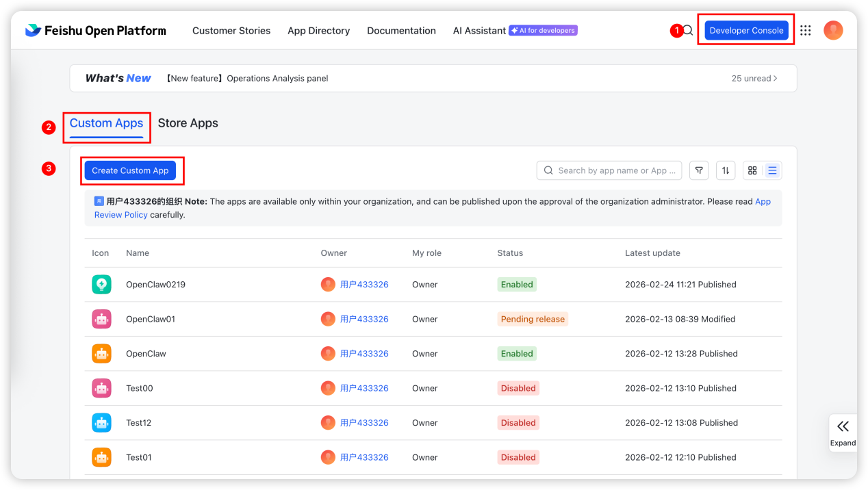Expand the 25 unread announcements
The width and height of the screenshot is (868, 490).
pos(754,79)
